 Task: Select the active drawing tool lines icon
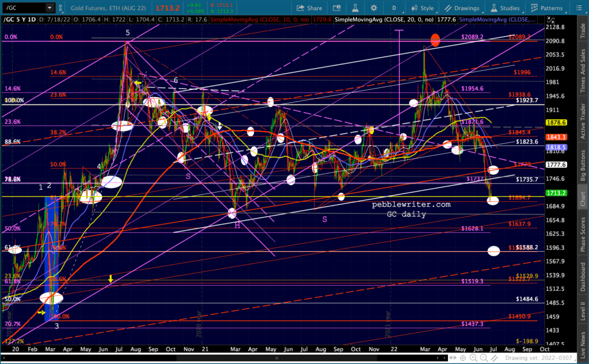494,358
